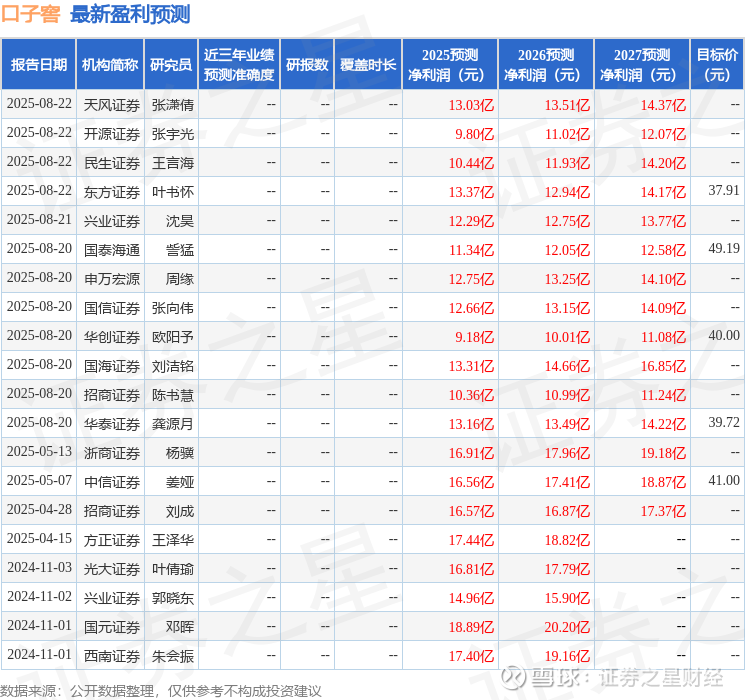The width and height of the screenshot is (745, 700).
Task: Click the 国元证券 institution cell
Action: [112, 627]
